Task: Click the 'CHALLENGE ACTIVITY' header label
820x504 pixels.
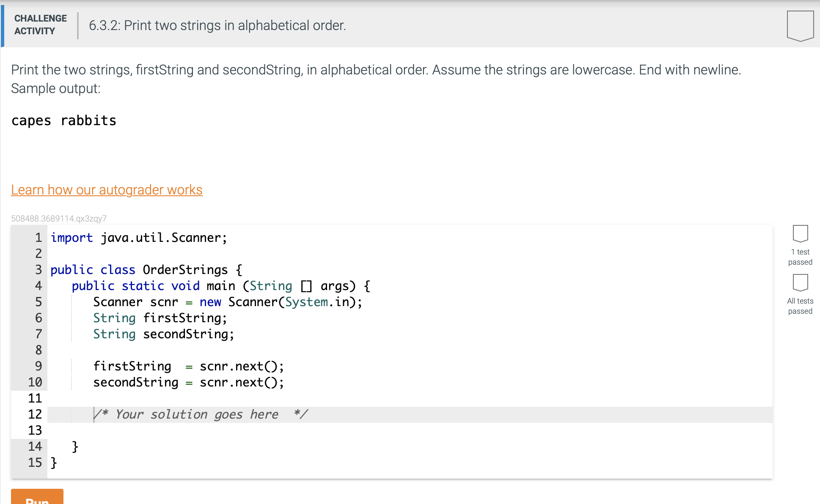Action: coord(40,25)
